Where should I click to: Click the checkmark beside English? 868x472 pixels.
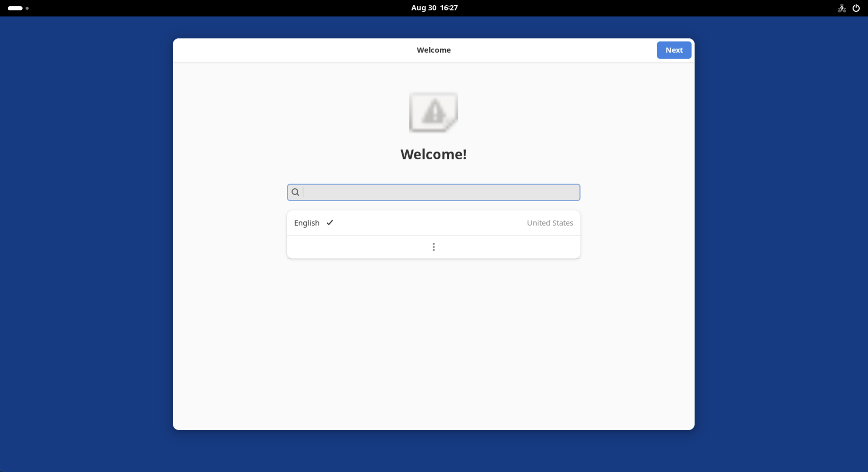point(330,223)
